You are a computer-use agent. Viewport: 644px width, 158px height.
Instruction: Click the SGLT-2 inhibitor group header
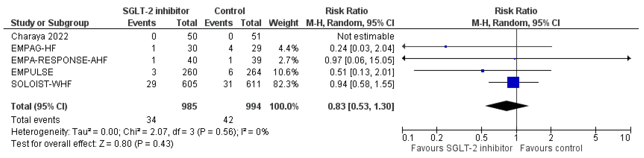coord(156,11)
